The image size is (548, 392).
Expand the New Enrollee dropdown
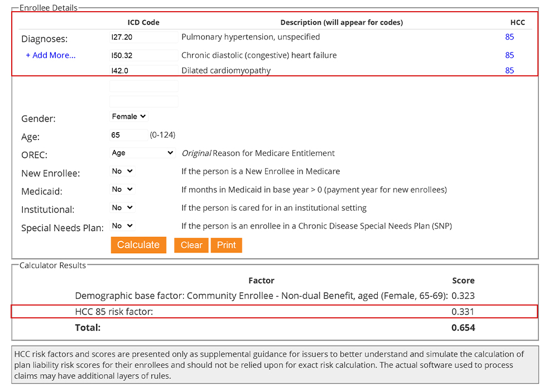tap(122, 171)
